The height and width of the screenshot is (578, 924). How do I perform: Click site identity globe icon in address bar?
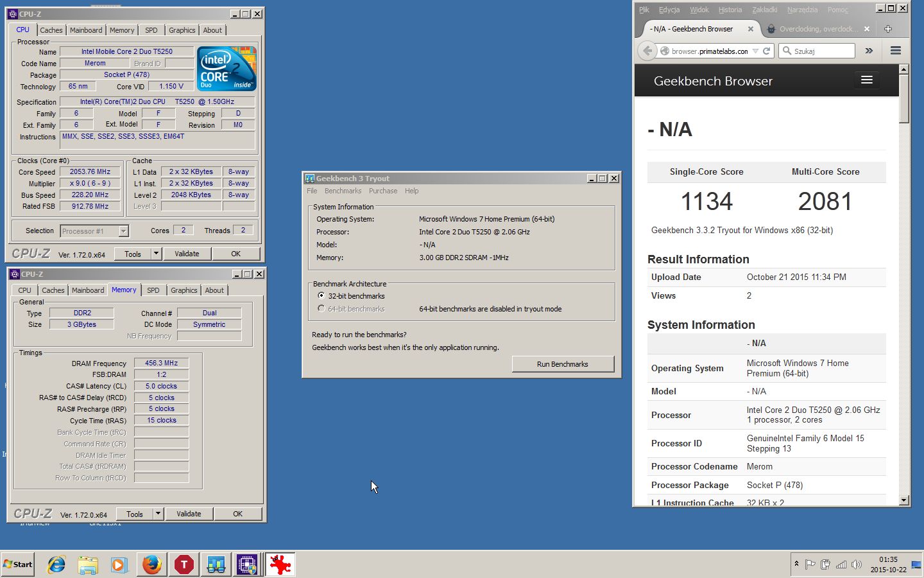(665, 51)
